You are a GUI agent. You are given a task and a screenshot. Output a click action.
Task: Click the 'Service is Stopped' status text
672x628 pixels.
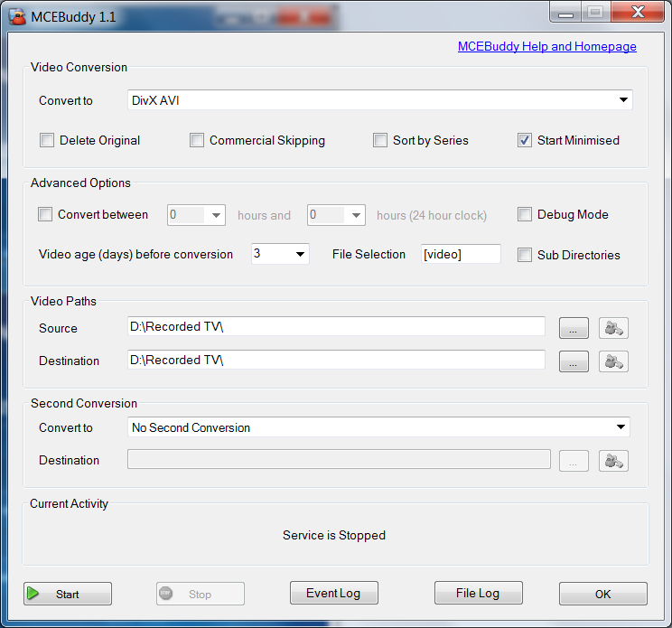click(x=334, y=536)
